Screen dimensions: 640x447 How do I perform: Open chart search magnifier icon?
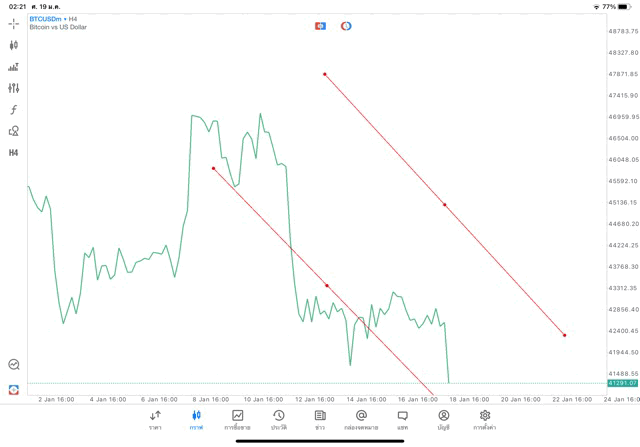tap(14, 365)
